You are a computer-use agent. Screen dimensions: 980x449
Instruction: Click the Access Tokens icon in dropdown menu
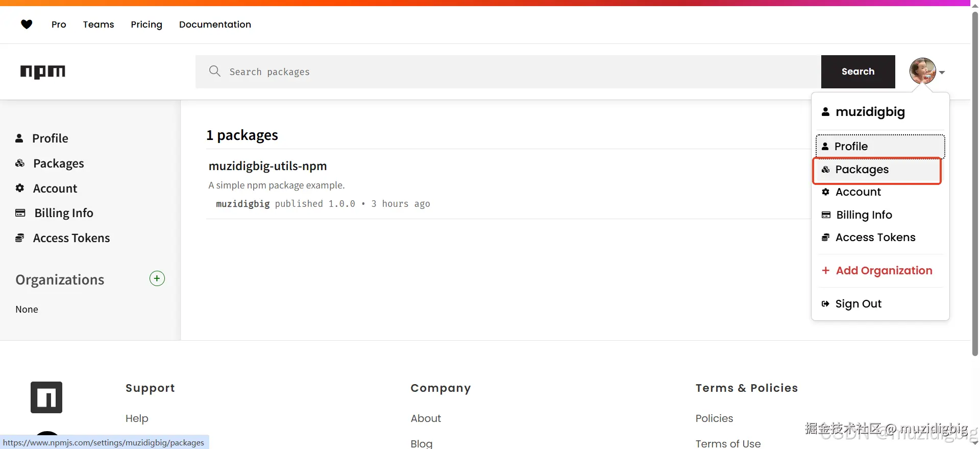pyautogui.click(x=825, y=237)
